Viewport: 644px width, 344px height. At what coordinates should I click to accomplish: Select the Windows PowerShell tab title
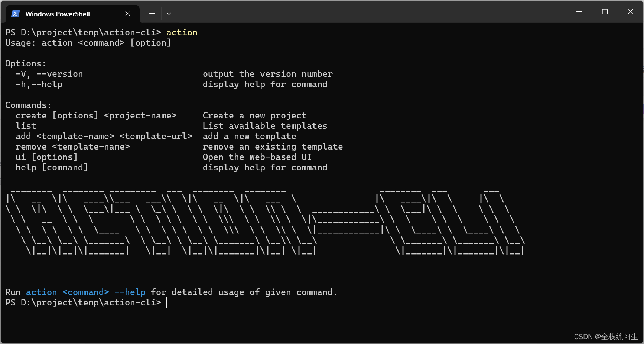(x=58, y=14)
